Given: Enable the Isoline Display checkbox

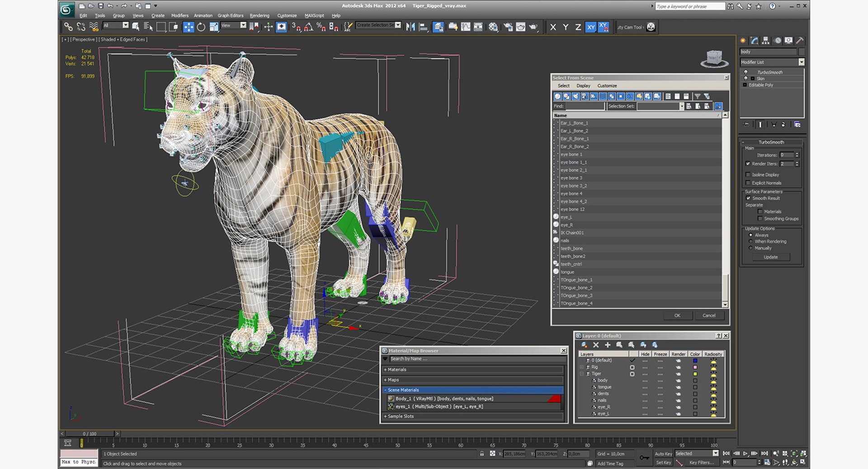Looking at the screenshot, I should 748,174.
